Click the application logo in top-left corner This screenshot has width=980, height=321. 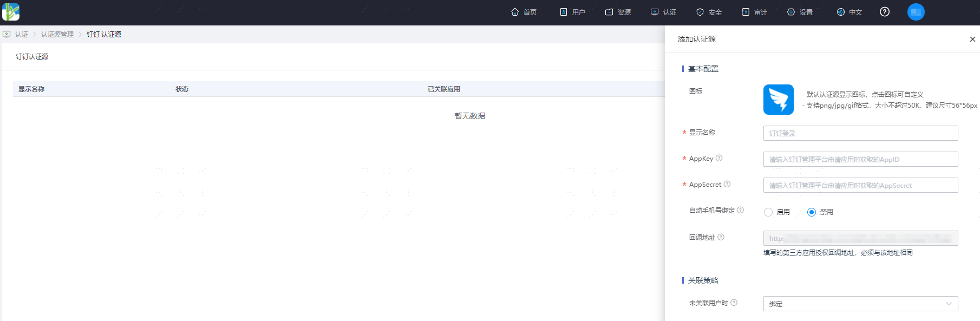(11, 12)
